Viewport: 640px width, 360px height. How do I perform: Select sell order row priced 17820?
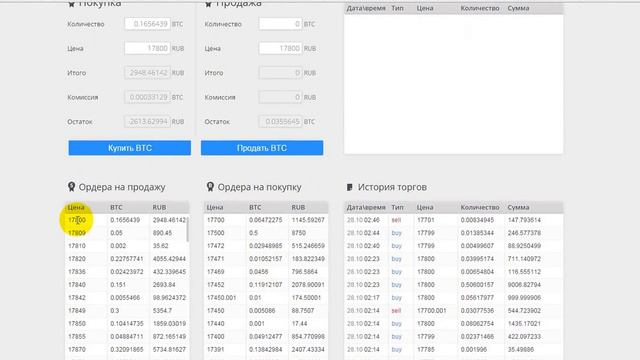(127, 259)
